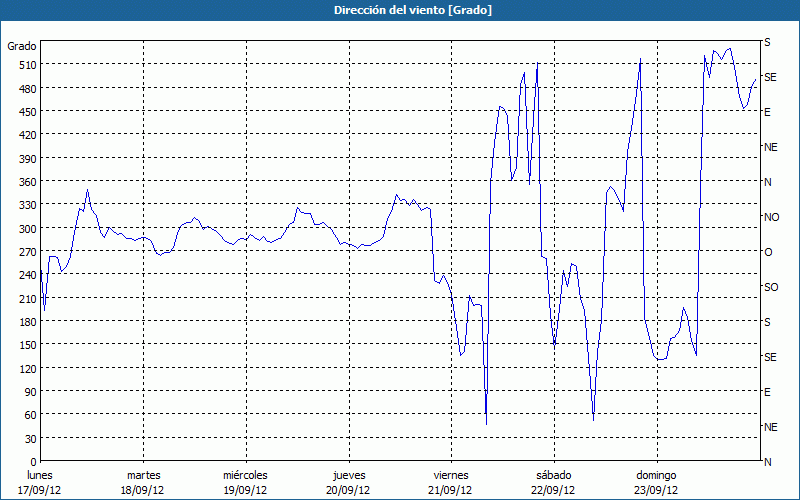The height and width of the screenshot is (500, 800).
Task: Click the 23/09/12 date label
Action: coord(655,490)
